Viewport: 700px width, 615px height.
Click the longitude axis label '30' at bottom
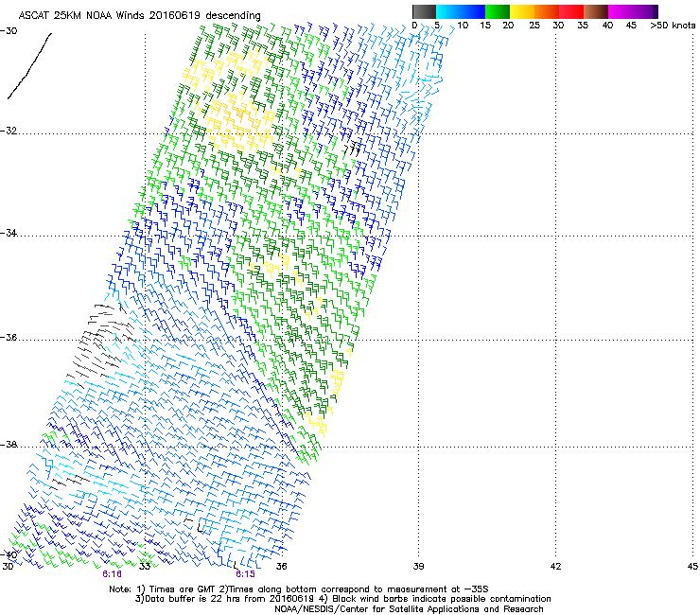pyautogui.click(x=8, y=567)
